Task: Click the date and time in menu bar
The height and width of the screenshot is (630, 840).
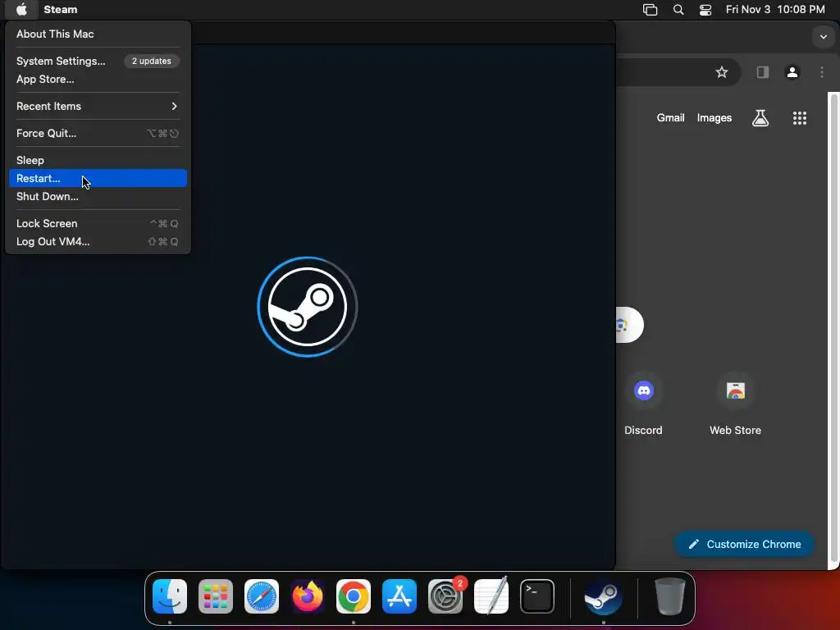Action: point(775,9)
